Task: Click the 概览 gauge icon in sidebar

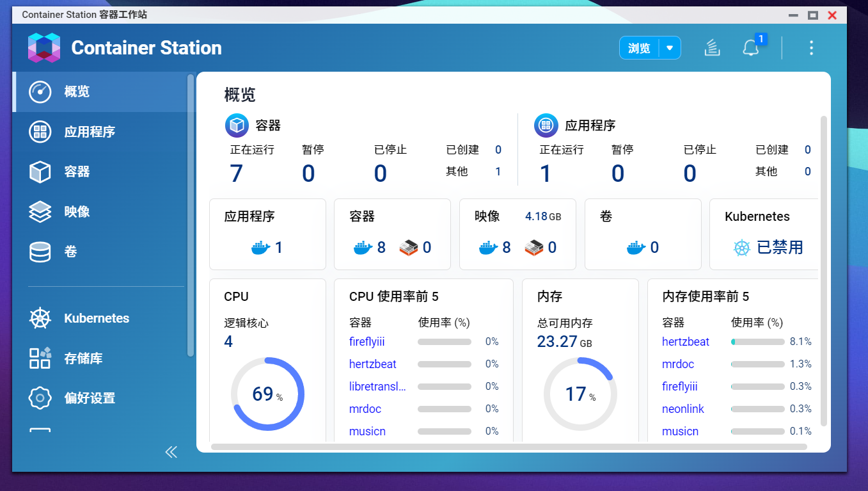Action: pos(40,92)
